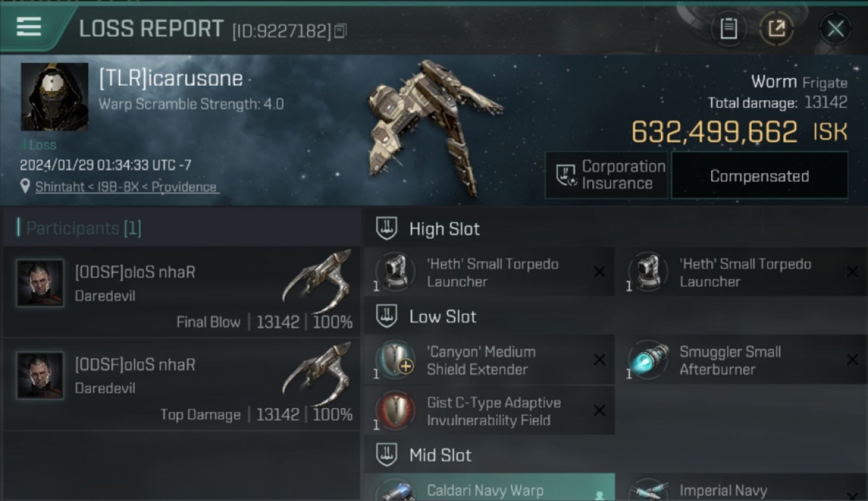Select the Top Damage participant entry
The image size is (868, 501).
(182, 384)
